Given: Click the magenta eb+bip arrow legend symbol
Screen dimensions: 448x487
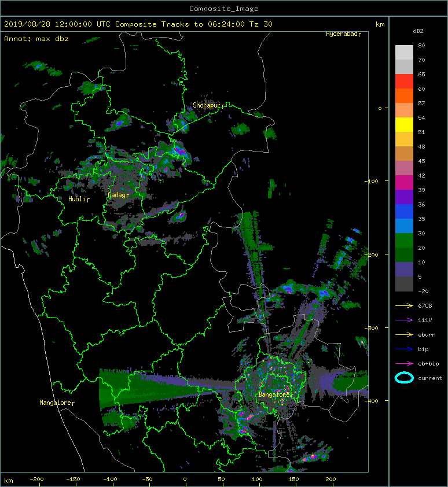Looking at the screenshot, I should coord(404,364).
